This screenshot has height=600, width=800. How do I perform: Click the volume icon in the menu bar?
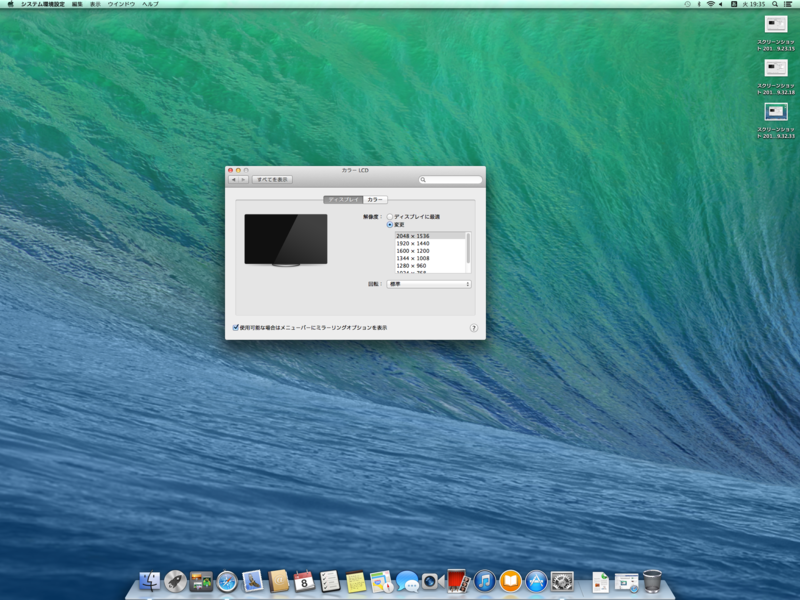tap(721, 4)
